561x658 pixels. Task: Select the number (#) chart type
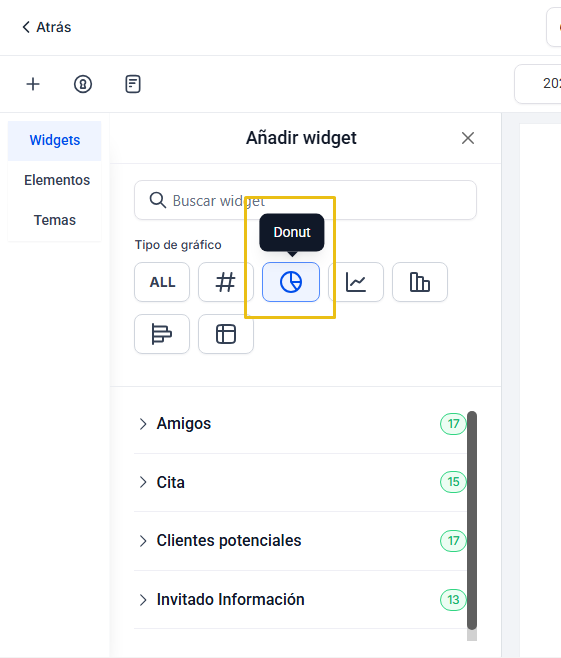tap(226, 282)
